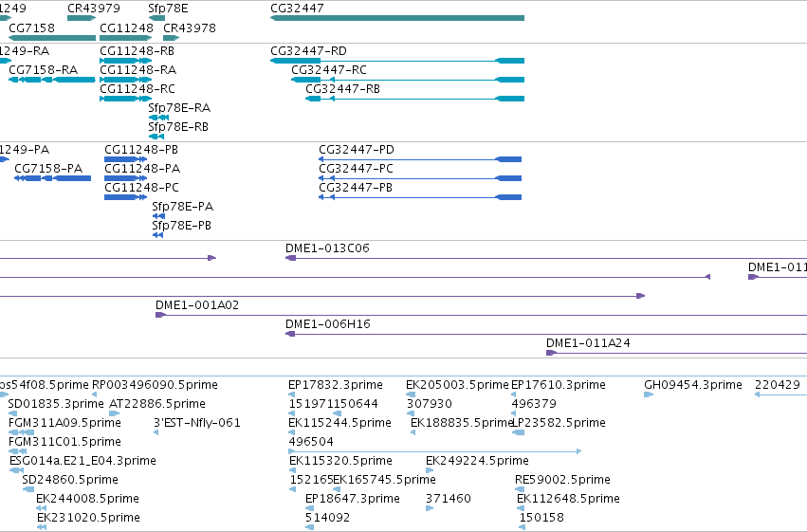The width and height of the screenshot is (807, 532).
Task: Select the DME1-013C06 clone start arrow
Action: tap(291, 258)
